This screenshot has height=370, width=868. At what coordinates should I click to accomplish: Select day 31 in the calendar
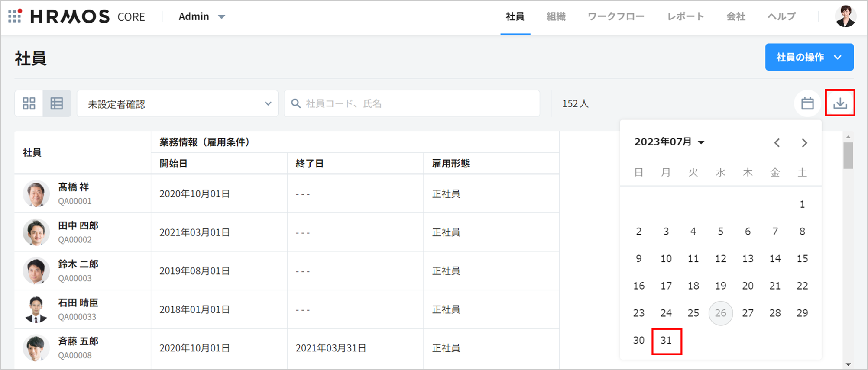[x=666, y=341]
